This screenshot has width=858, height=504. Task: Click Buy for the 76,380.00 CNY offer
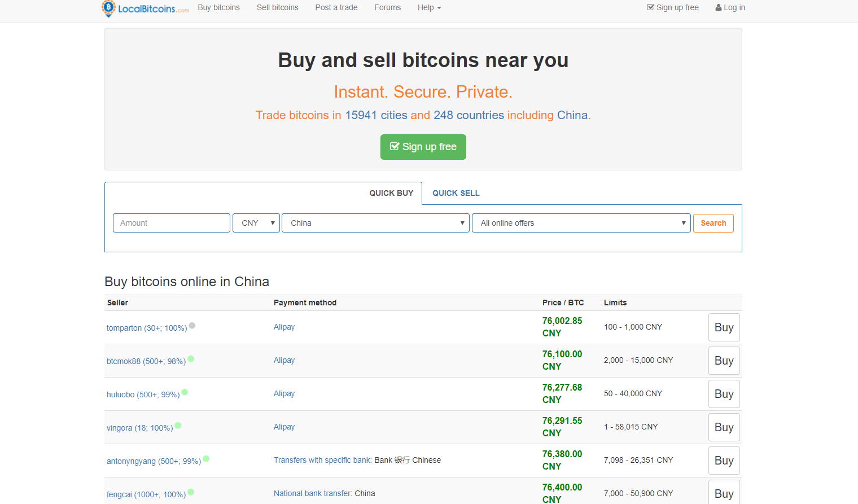tap(724, 461)
